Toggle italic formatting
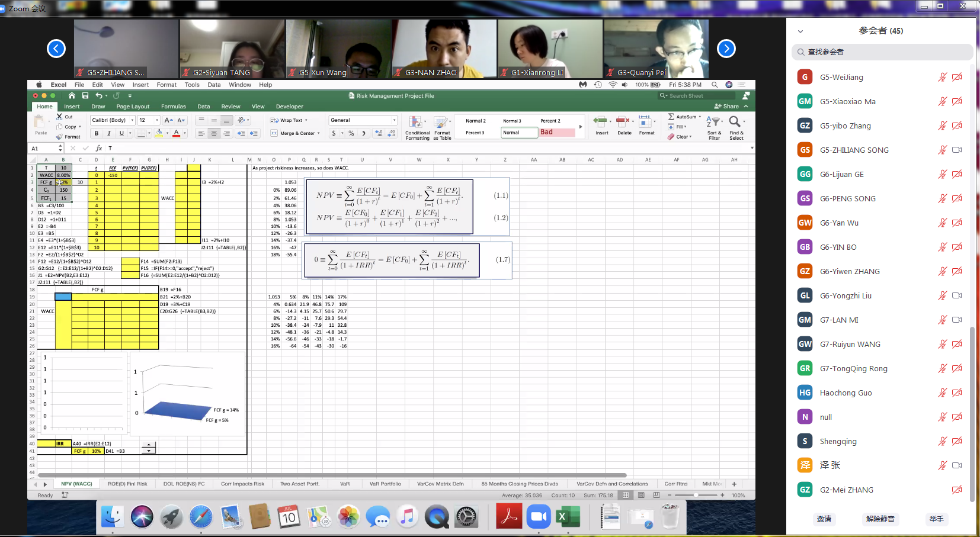This screenshot has width=980, height=537. coord(108,133)
